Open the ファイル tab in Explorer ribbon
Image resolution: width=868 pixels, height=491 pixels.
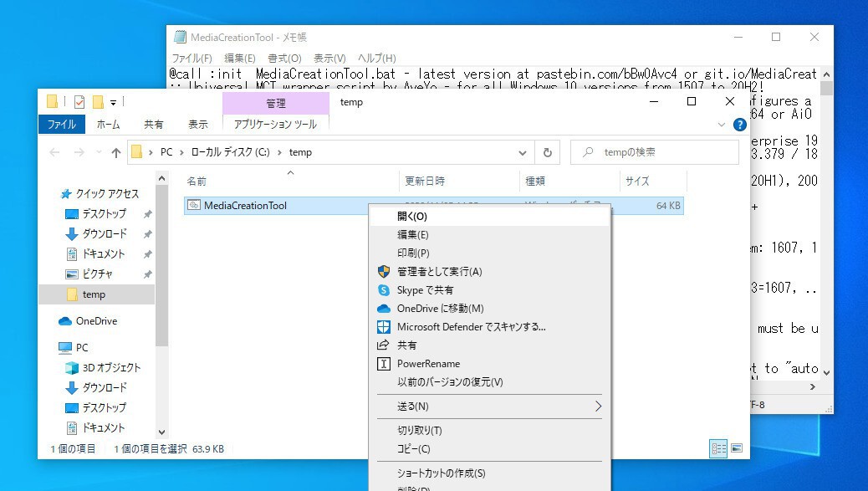61,124
